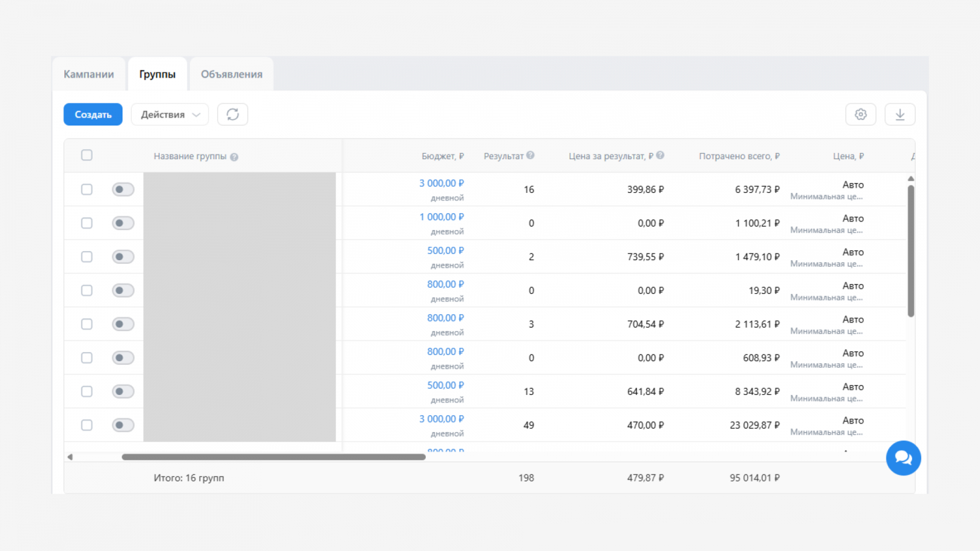Screen dimensions: 980x551
Task: Click help icon next to Название группы
Action: [x=234, y=157]
